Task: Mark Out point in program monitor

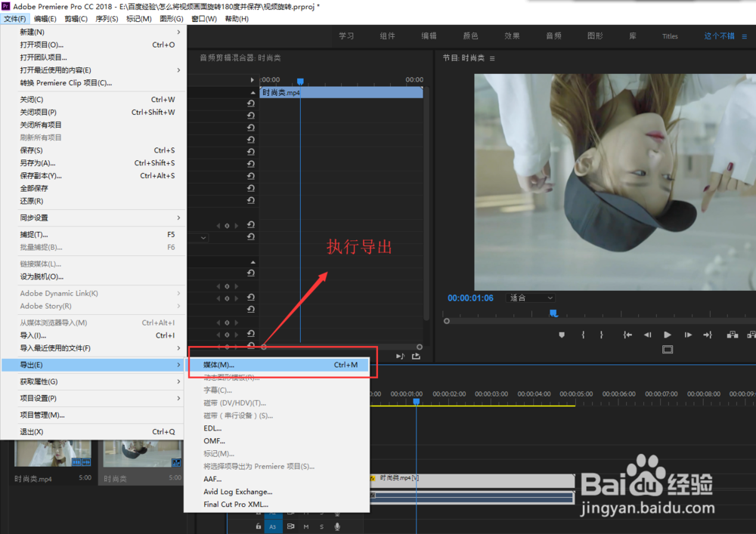Action: (601, 335)
